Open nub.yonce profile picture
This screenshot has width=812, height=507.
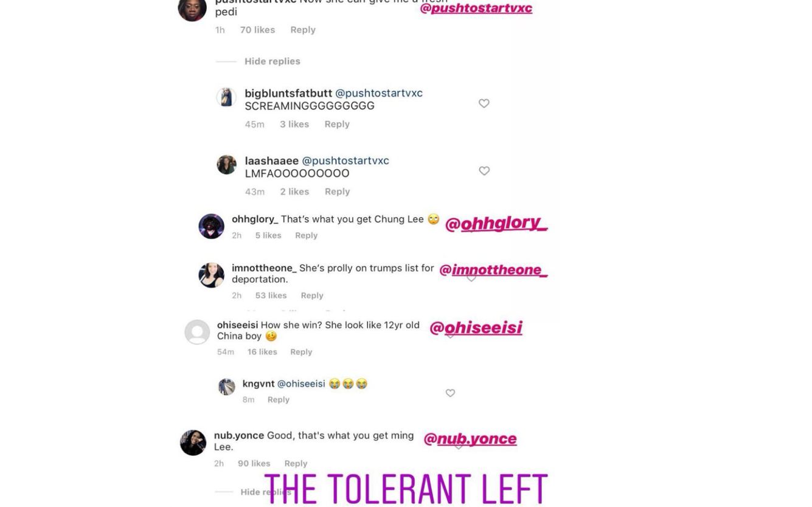193,443
